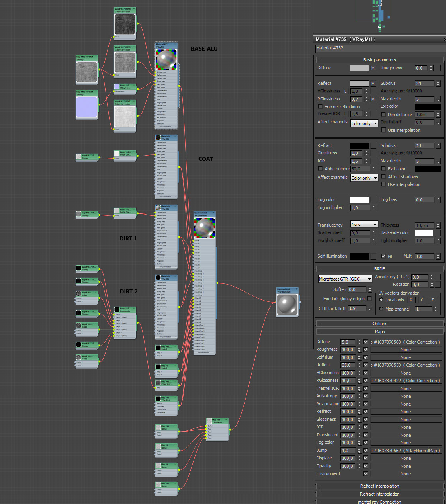Select the VRayMultiSubTex node near bottom
The image size is (446, 504).
tap(217, 430)
